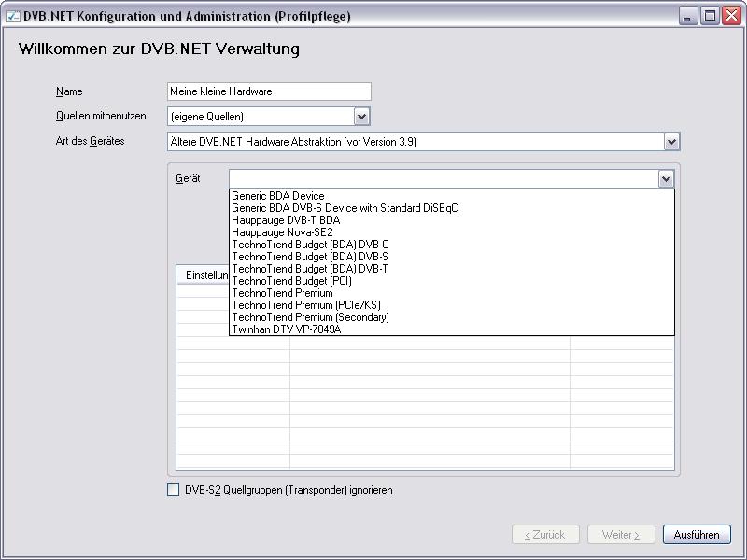The width and height of the screenshot is (747, 560).
Task: Click the DVB.NET title bar app icon
Action: click(12, 16)
